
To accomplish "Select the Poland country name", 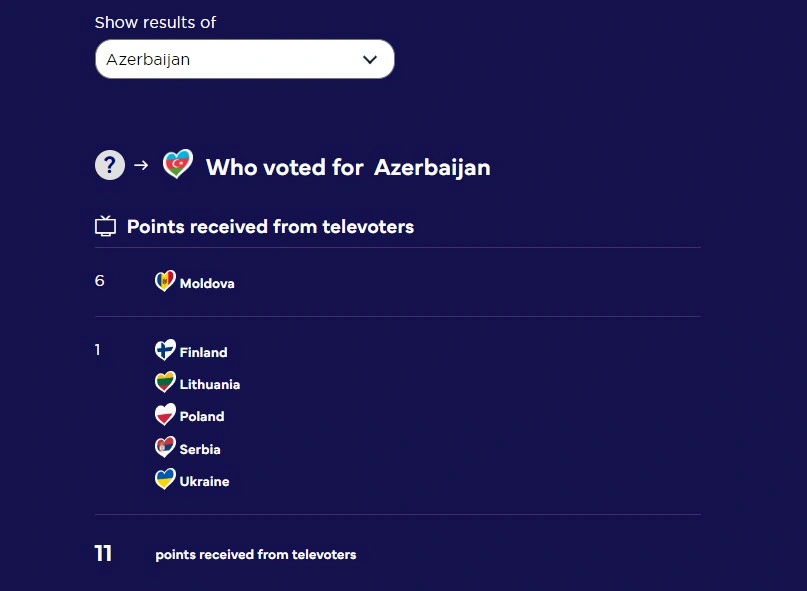I will coord(202,417).
